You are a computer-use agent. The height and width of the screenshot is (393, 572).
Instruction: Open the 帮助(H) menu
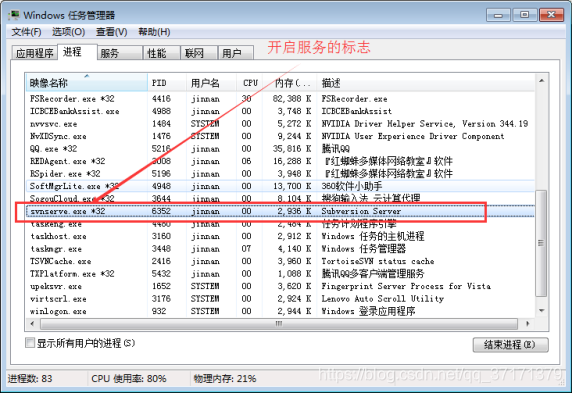pos(154,32)
